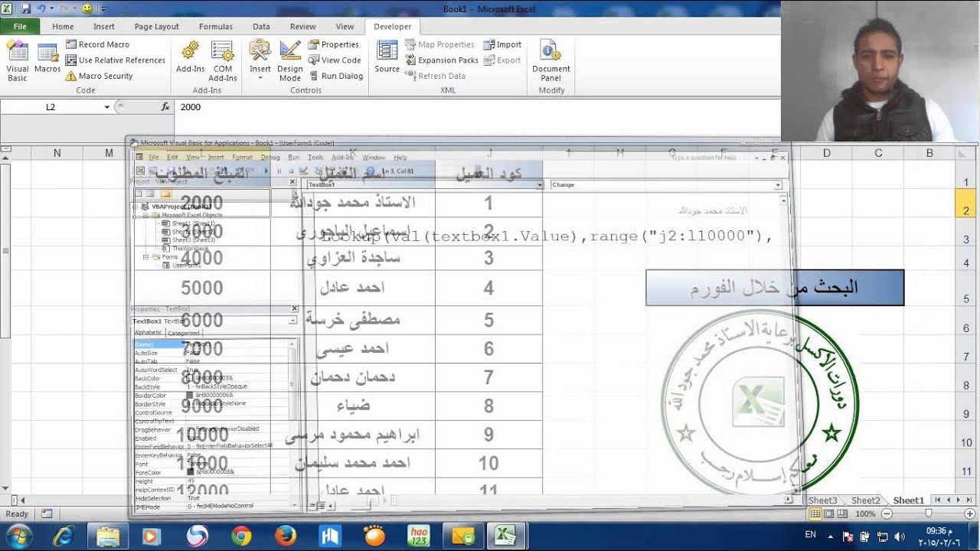This screenshot has width=980, height=551.
Task: Open the Undo history dropdown
Action: click(x=51, y=9)
